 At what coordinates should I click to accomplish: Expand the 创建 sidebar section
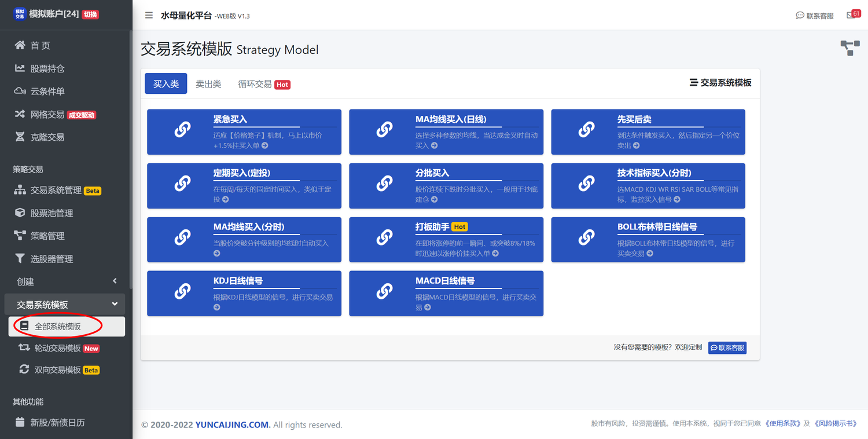65,281
